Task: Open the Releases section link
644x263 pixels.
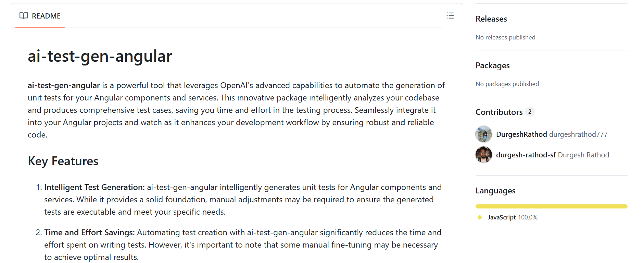Action: point(491,19)
